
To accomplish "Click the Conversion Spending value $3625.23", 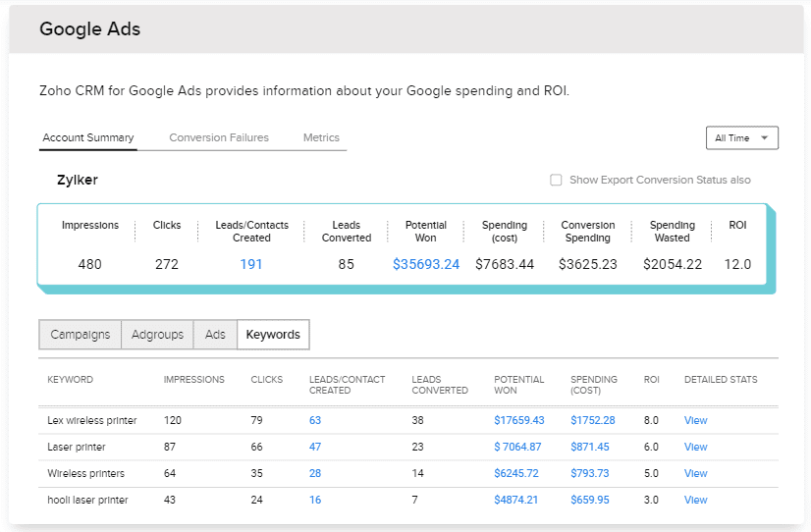I will (x=587, y=264).
